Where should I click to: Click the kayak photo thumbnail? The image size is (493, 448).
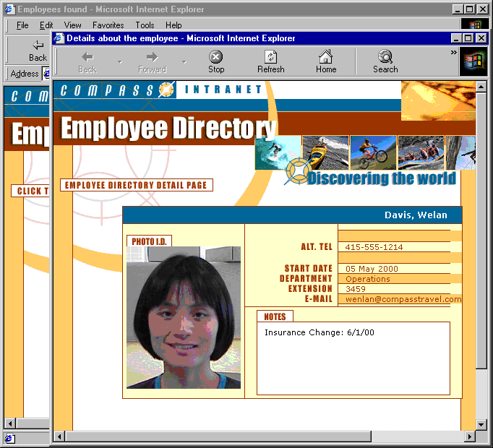click(x=326, y=152)
